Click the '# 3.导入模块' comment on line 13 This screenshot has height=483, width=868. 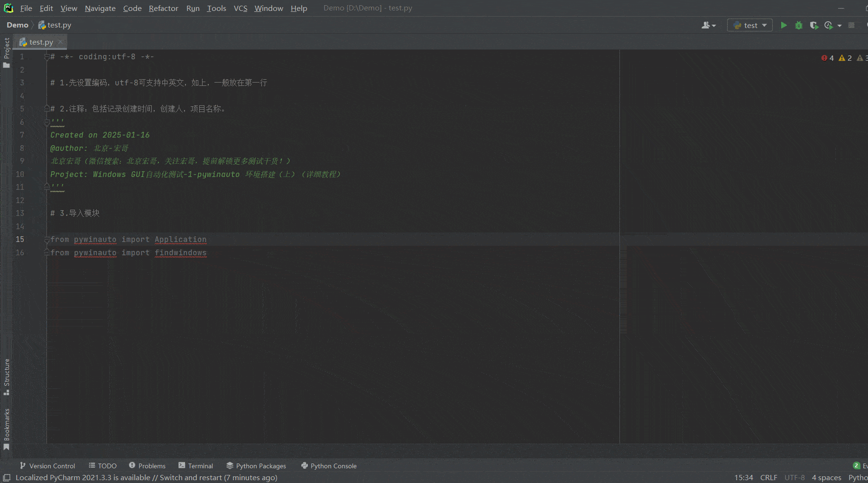75,214
